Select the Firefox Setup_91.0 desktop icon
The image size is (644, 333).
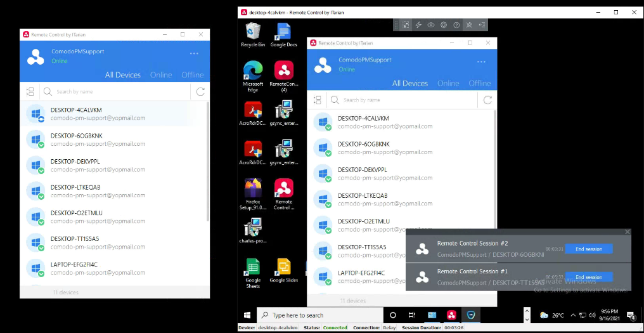253,194
